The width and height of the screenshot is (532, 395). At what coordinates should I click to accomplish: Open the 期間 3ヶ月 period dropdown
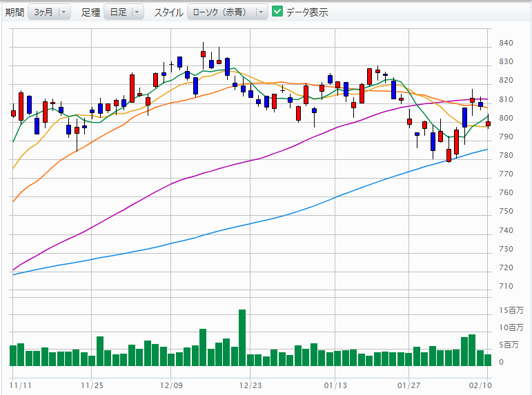[x=49, y=12]
